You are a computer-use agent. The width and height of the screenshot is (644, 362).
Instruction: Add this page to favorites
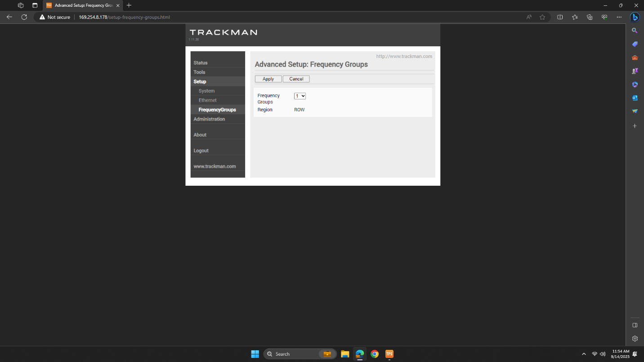(x=542, y=17)
